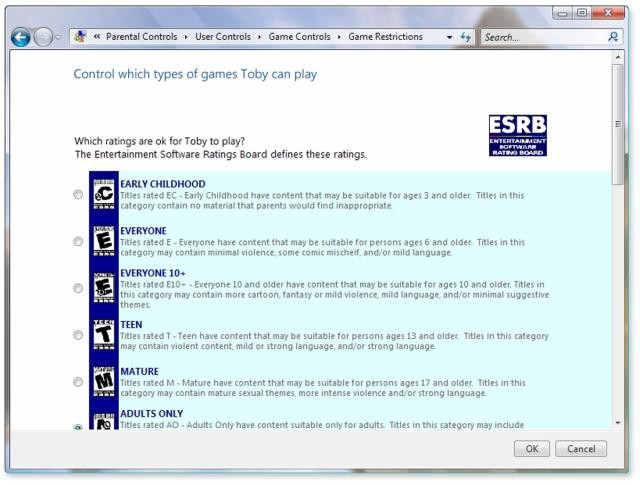Click the scrollbar down arrow
640x485 pixels.
pyautogui.click(x=618, y=423)
